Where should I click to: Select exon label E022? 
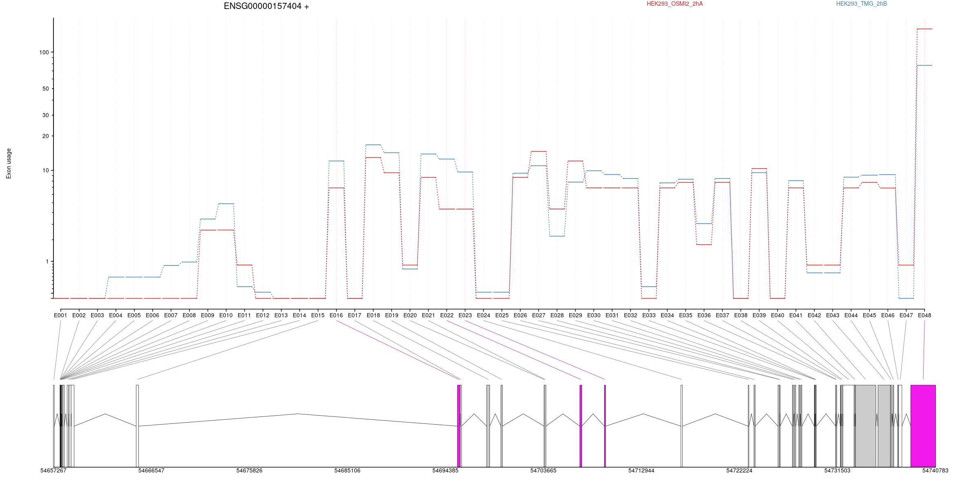coord(447,315)
